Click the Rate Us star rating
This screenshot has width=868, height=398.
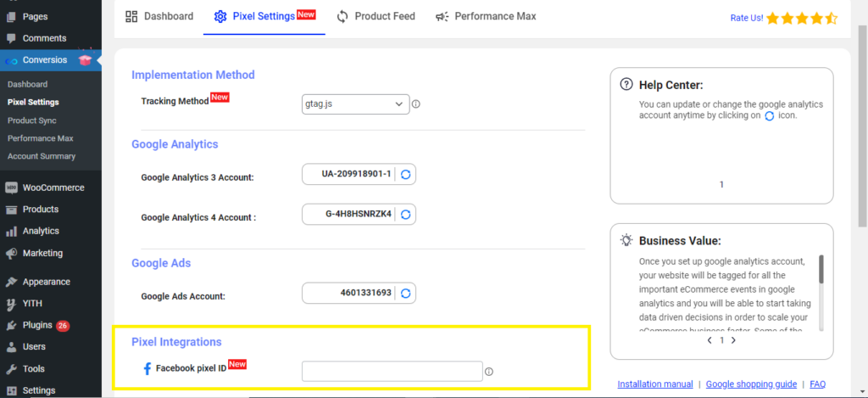802,19
